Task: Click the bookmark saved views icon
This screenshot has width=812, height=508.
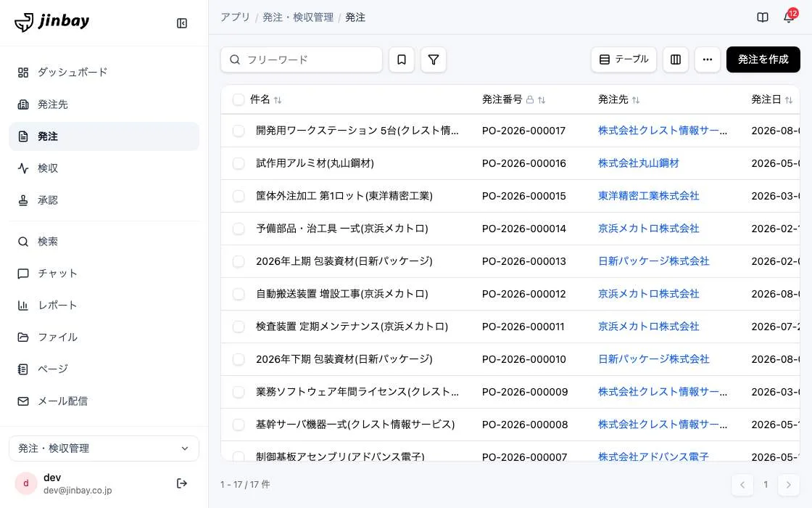Action: pyautogui.click(x=402, y=60)
